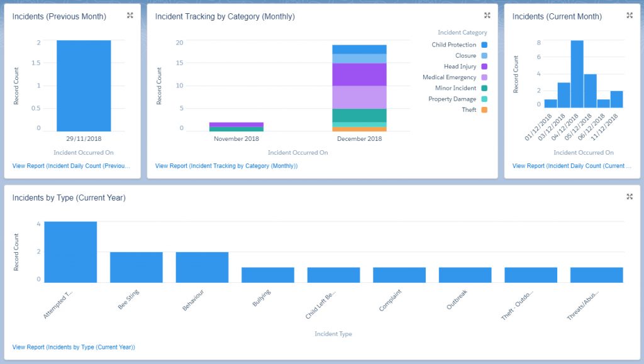Toggle the Head Injury category visibility
Screen dimensions: 644x364
pos(482,66)
